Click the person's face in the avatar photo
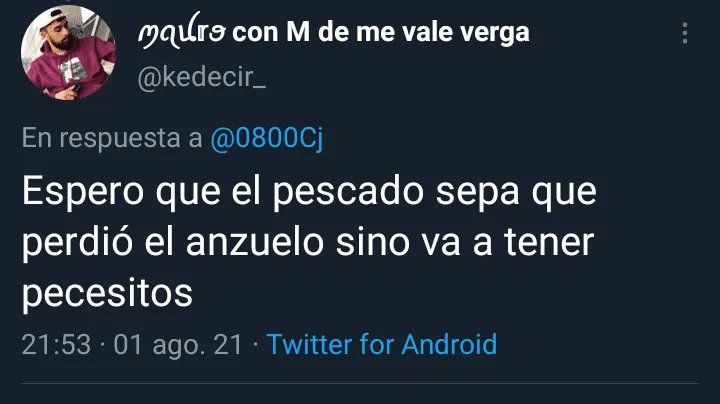The height and width of the screenshot is (404, 720). tap(61, 34)
